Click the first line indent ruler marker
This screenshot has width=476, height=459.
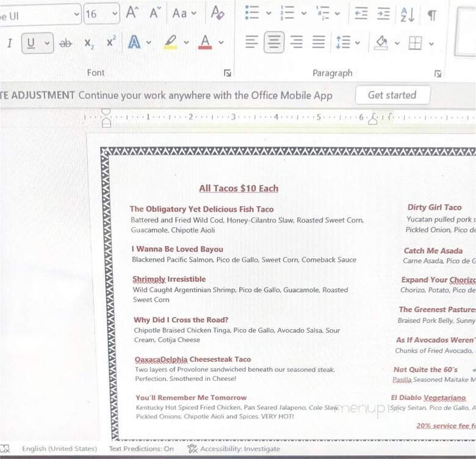point(106,112)
